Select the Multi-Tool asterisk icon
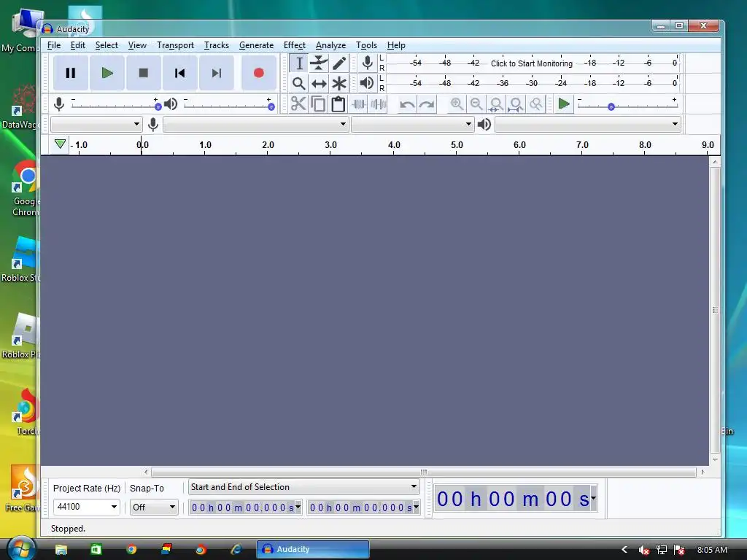The width and height of the screenshot is (747, 560). tap(339, 84)
